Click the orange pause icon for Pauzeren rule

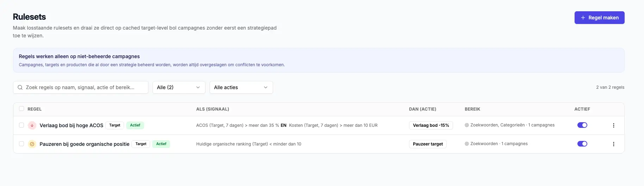[x=32, y=144]
